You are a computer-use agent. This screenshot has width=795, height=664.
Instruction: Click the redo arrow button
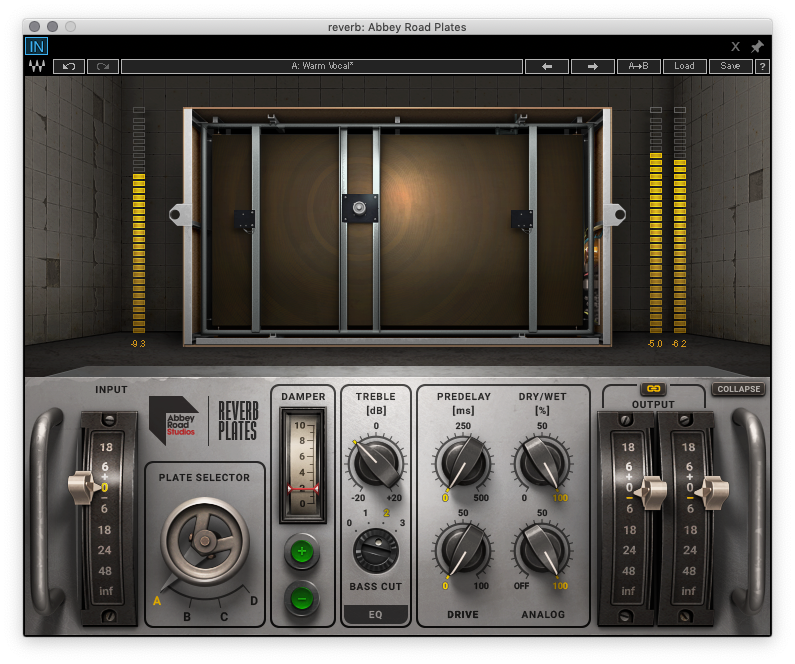[103, 66]
